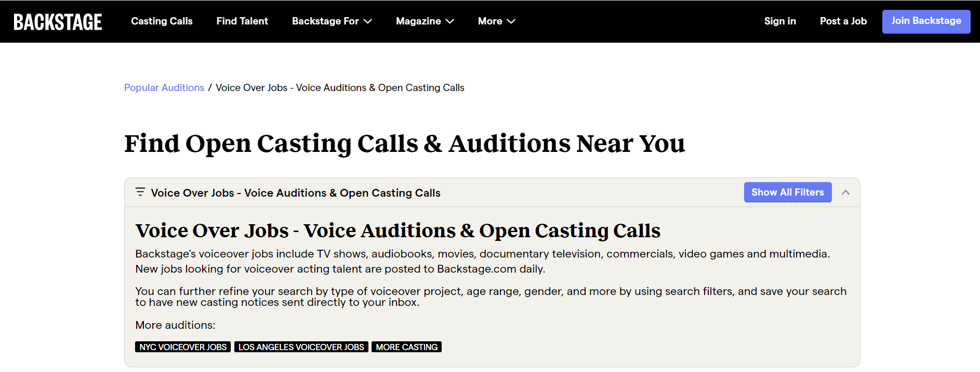Click Sign in
The width and height of the screenshot is (980, 372).
click(x=780, y=21)
